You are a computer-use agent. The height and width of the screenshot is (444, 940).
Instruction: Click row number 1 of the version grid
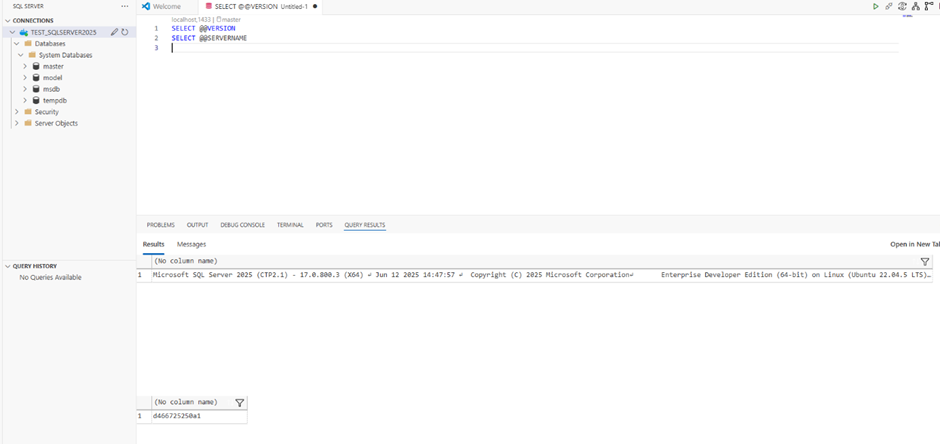(140, 276)
